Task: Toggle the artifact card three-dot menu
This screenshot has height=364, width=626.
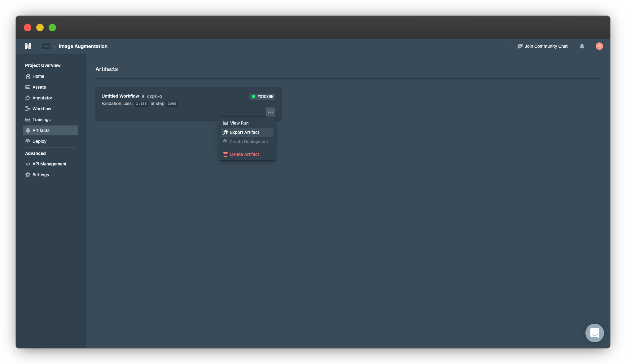Action: [270, 112]
